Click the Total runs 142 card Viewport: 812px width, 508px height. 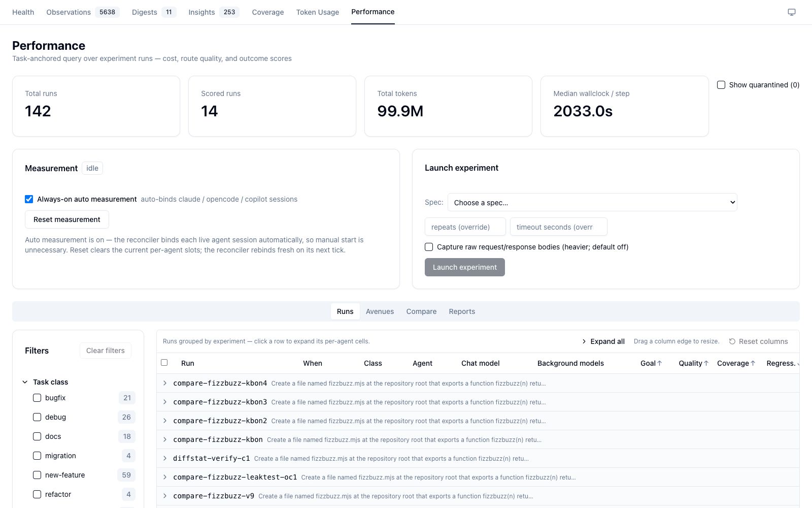point(96,106)
